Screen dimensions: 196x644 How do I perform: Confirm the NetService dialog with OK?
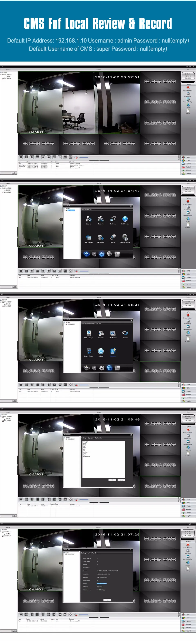[x=112, y=480]
